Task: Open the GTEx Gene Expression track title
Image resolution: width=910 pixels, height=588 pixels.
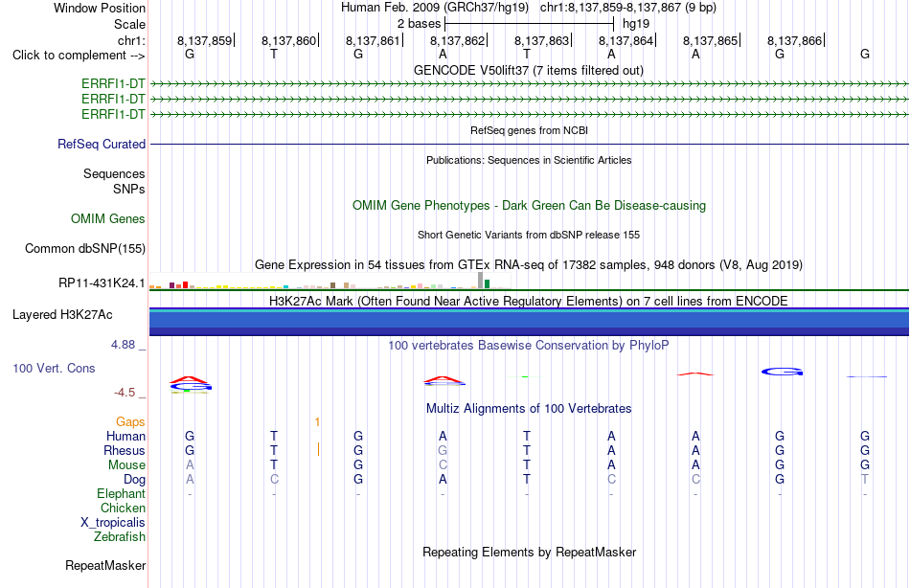Action: (529, 264)
